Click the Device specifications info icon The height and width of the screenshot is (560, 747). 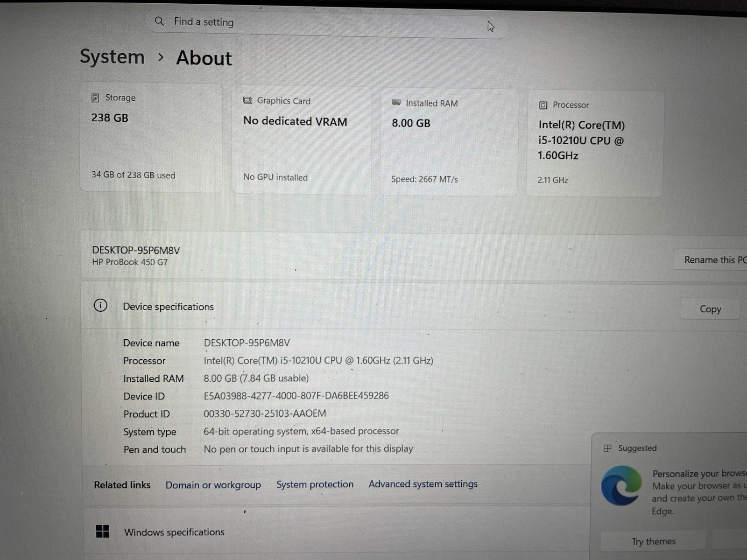click(x=100, y=306)
